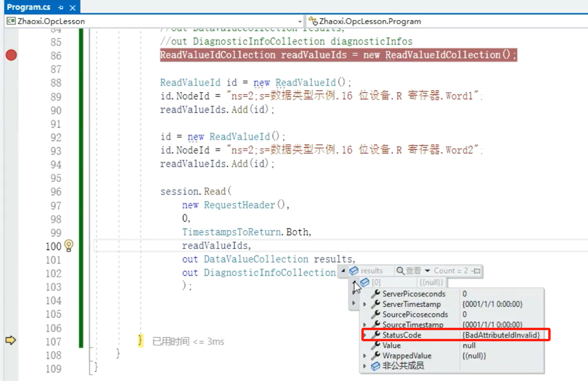Image resolution: width=588 pixels, height=381 pixels.
Task: Collapse the results datatip expander arrow
Action: (343, 271)
